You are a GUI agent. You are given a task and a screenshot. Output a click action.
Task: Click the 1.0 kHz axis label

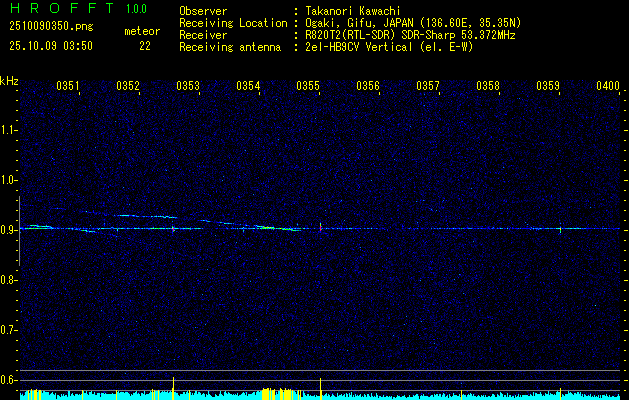7,181
